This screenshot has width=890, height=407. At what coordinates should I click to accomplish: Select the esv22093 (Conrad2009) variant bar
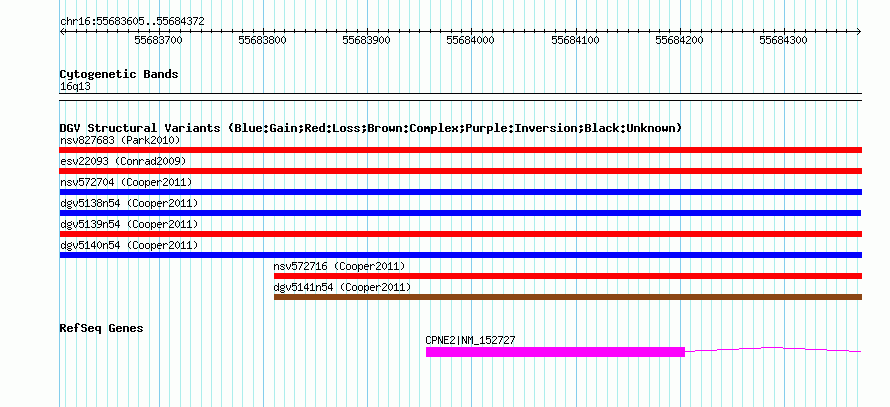(460, 171)
